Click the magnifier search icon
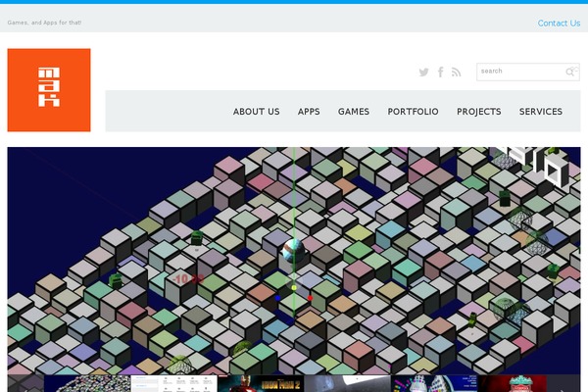This screenshot has width=588, height=392. click(x=570, y=72)
